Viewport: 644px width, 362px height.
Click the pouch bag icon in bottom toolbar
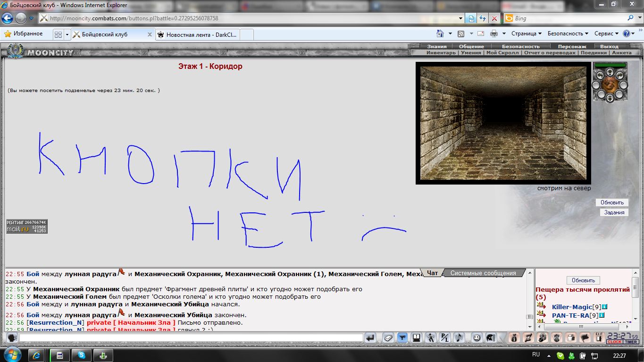pyautogui.click(x=514, y=338)
